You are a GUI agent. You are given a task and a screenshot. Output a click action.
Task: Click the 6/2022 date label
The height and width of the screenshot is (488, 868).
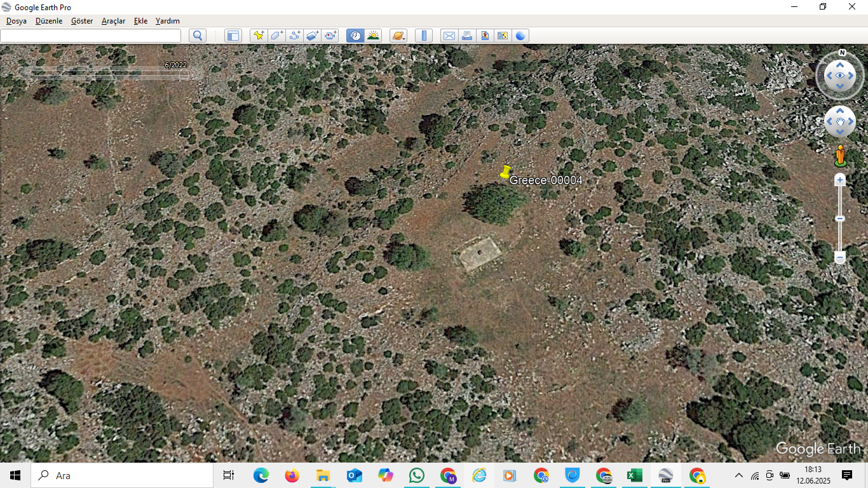click(175, 65)
